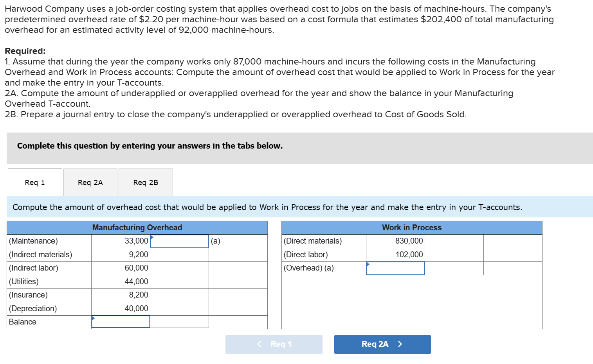
Task: Click the Direct labor 102,000 cell
Action: [x=395, y=254]
